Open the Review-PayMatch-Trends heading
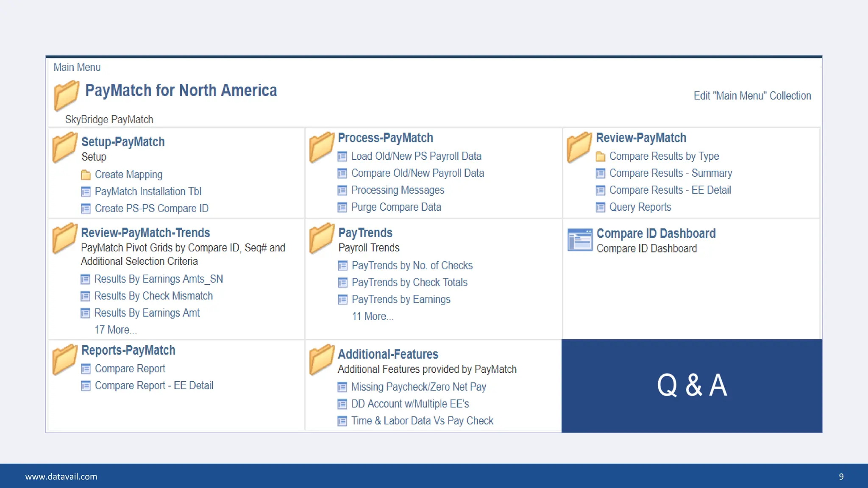The width and height of the screenshot is (868, 488). point(145,233)
